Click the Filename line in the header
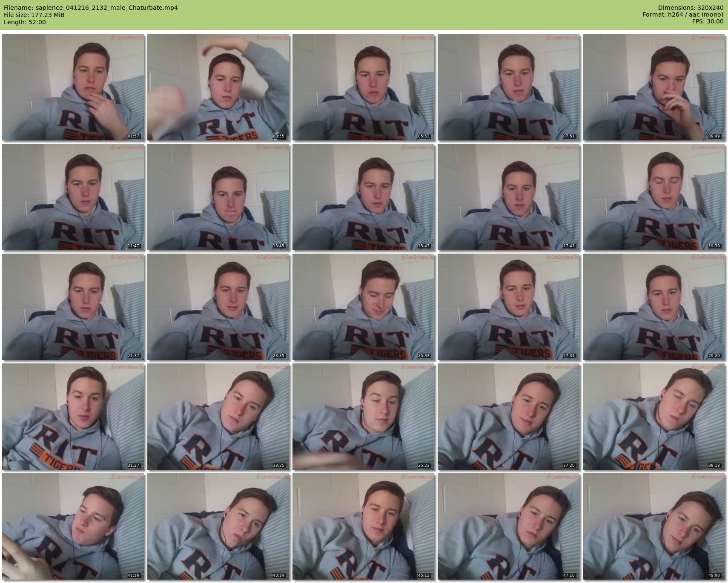Screen dimensions: 728x583 click(91, 8)
